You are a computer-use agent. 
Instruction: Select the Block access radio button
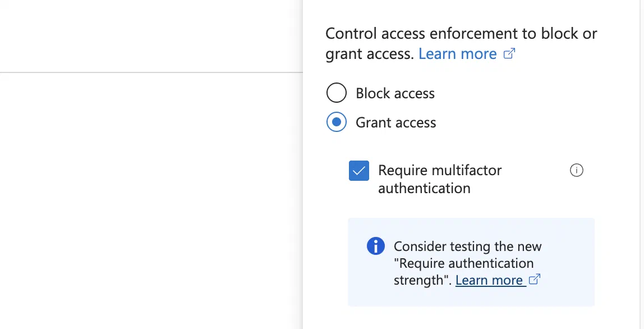point(337,93)
